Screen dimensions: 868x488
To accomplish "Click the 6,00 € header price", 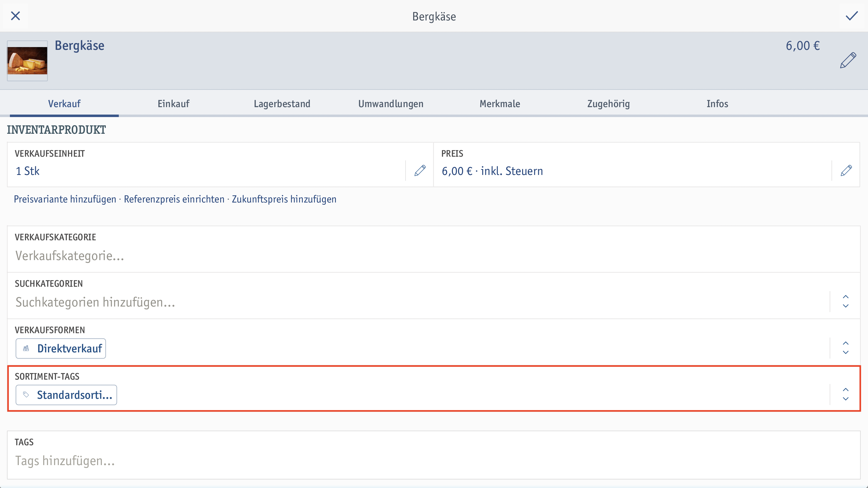I will point(803,46).
